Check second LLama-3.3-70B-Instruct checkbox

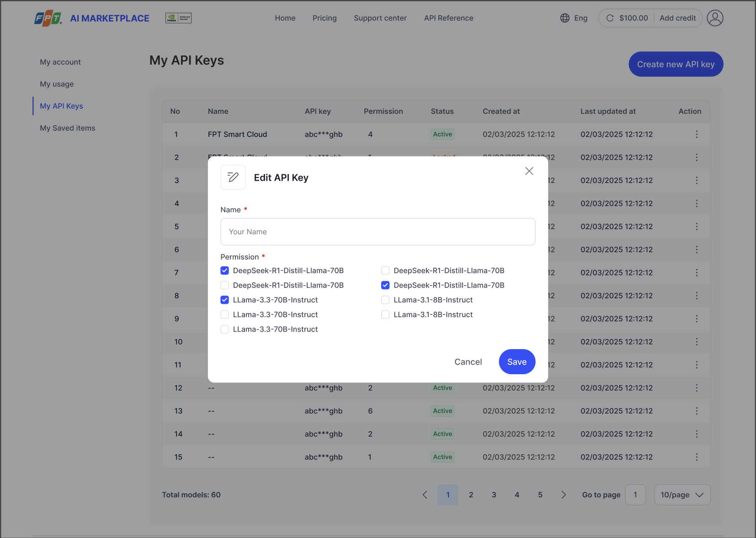click(224, 315)
